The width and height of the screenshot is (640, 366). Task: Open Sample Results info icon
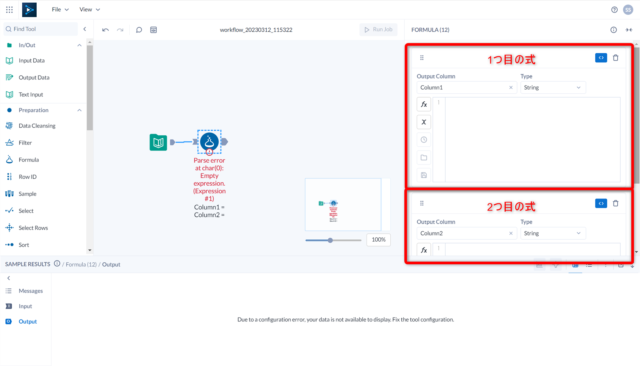point(57,264)
